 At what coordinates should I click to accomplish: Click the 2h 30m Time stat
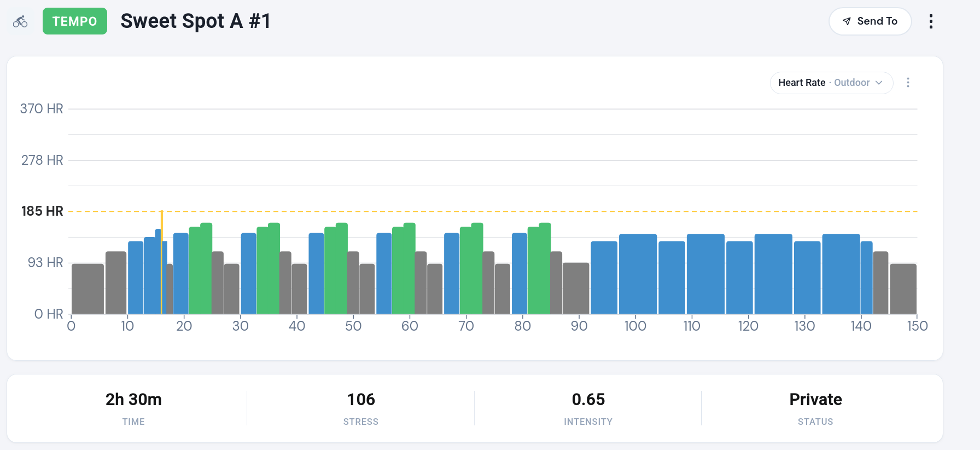coord(133,400)
